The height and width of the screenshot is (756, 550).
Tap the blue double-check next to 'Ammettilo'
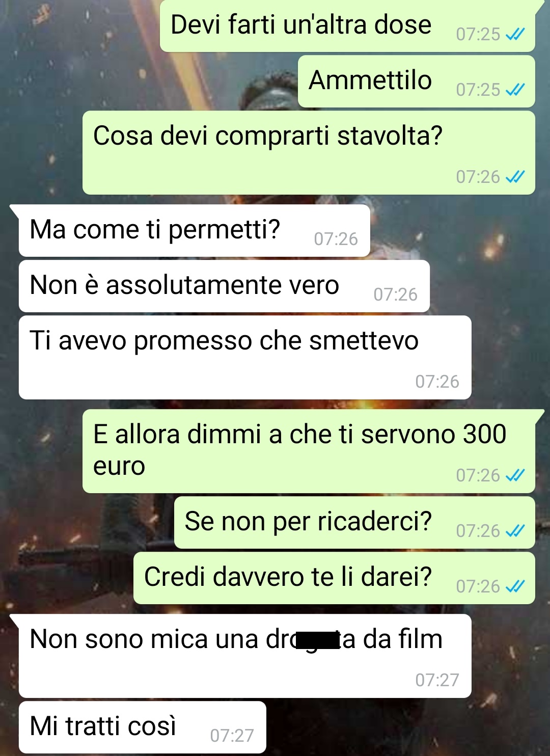coord(515,90)
